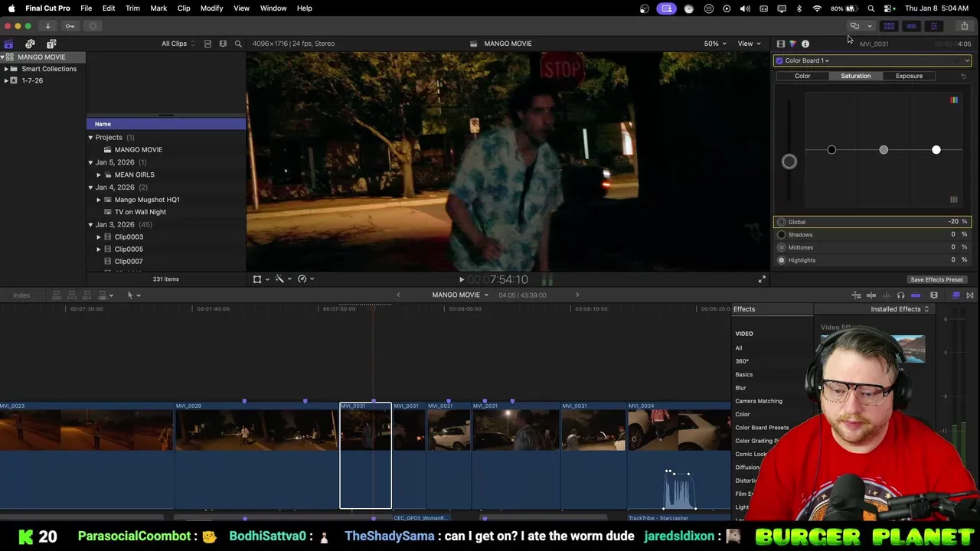Select the selected MVI_0031 timeline clip
The image size is (980, 551).
366,455
